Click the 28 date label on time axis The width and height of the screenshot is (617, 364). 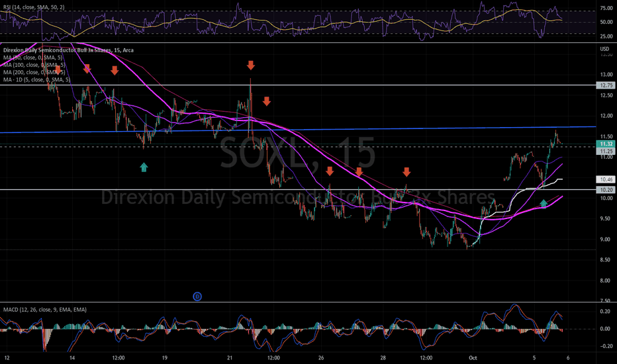383,357
